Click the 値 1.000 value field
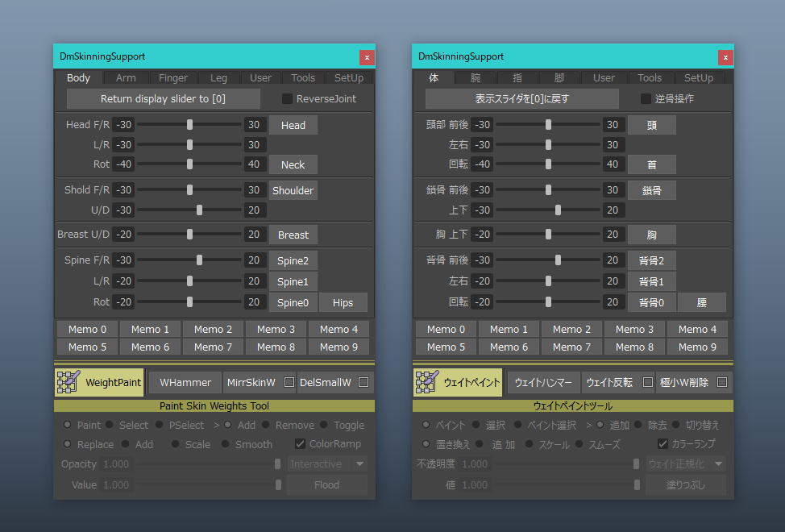The image size is (785, 532). (x=475, y=485)
